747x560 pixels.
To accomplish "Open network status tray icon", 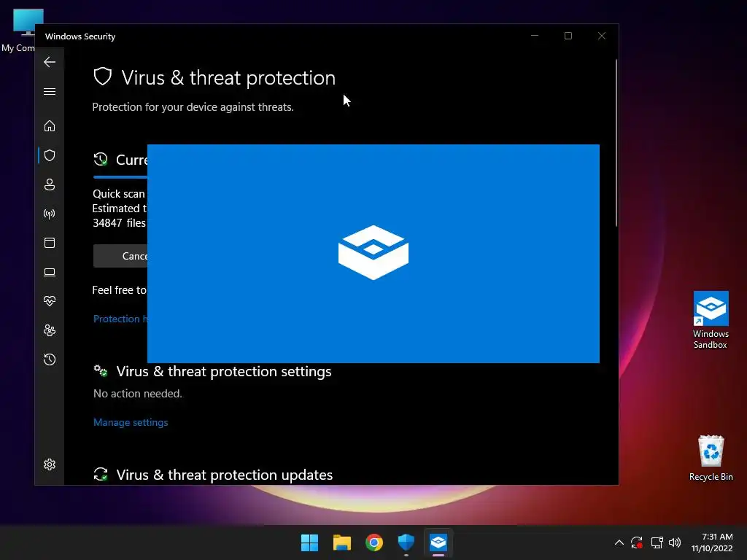I will [x=657, y=542].
